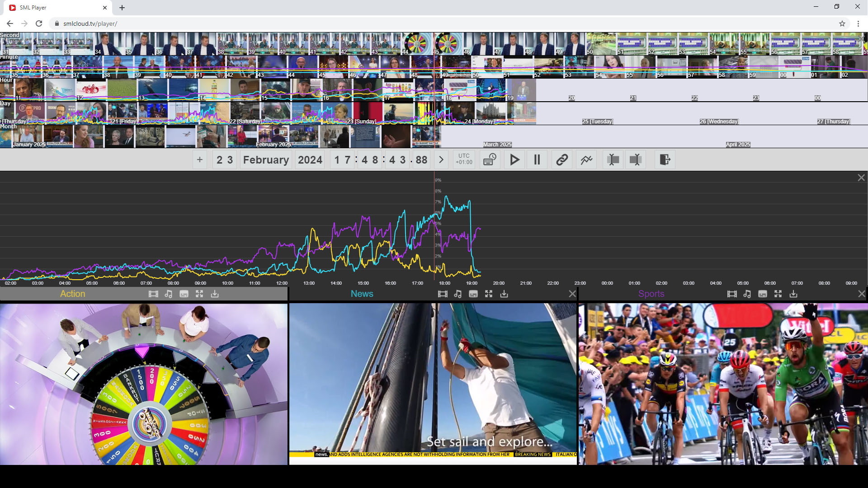The image size is (868, 488).
Task: Click fullscreen icon on Action panel
Action: pyautogui.click(x=199, y=294)
